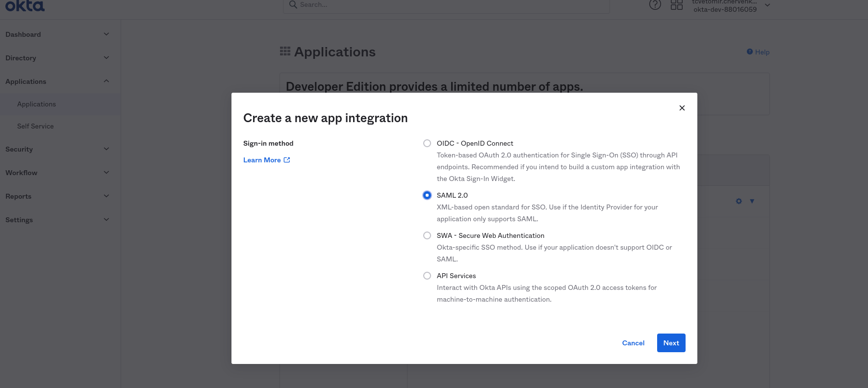Click the API Services label text
This screenshot has height=388, width=868.
pos(456,276)
